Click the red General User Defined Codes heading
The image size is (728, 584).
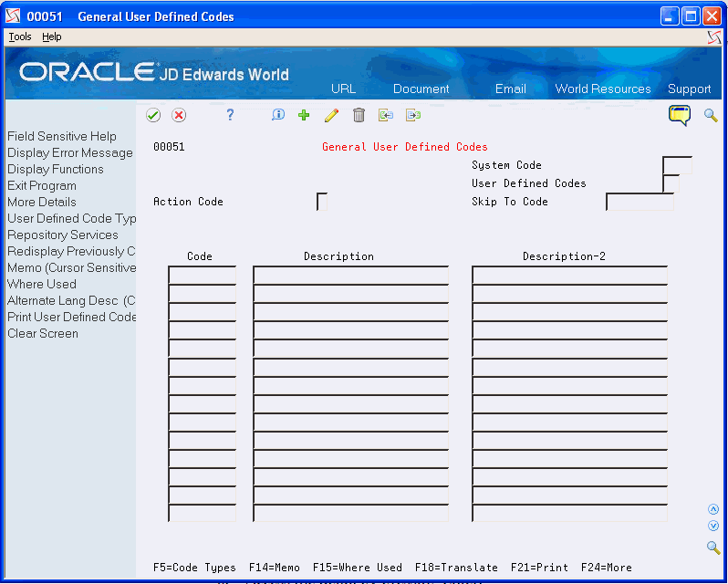[405, 147]
